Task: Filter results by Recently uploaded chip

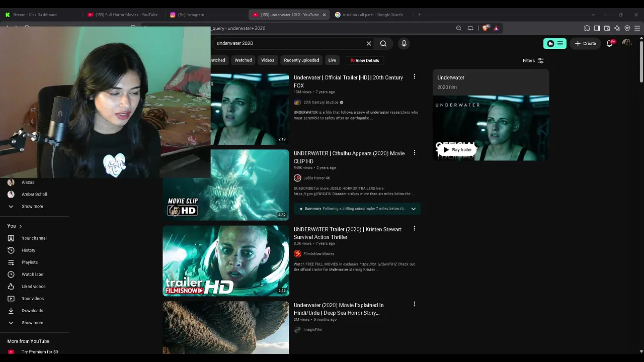Action: point(301,60)
